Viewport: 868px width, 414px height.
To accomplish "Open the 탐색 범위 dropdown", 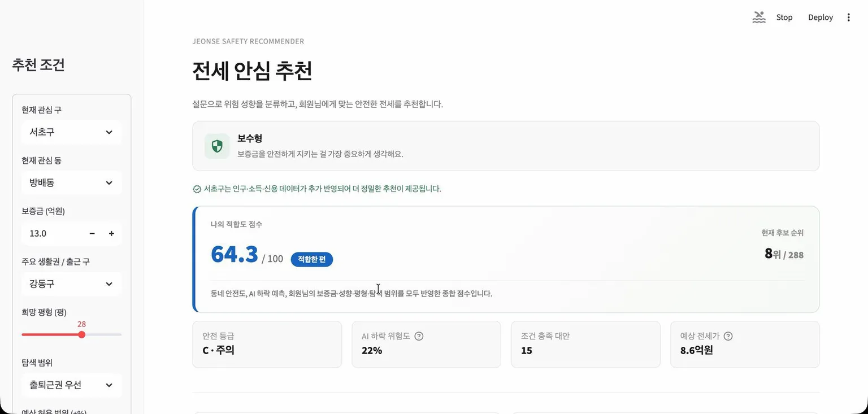I will point(71,385).
